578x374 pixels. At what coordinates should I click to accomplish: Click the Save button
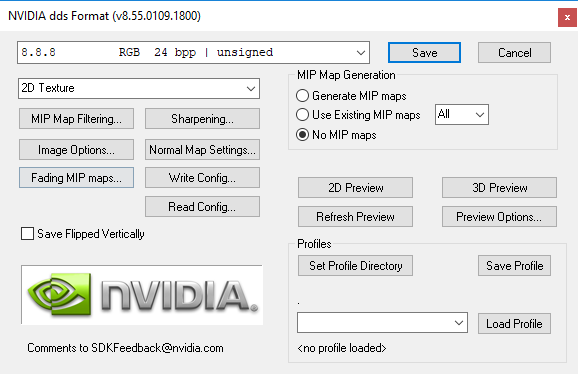point(424,53)
